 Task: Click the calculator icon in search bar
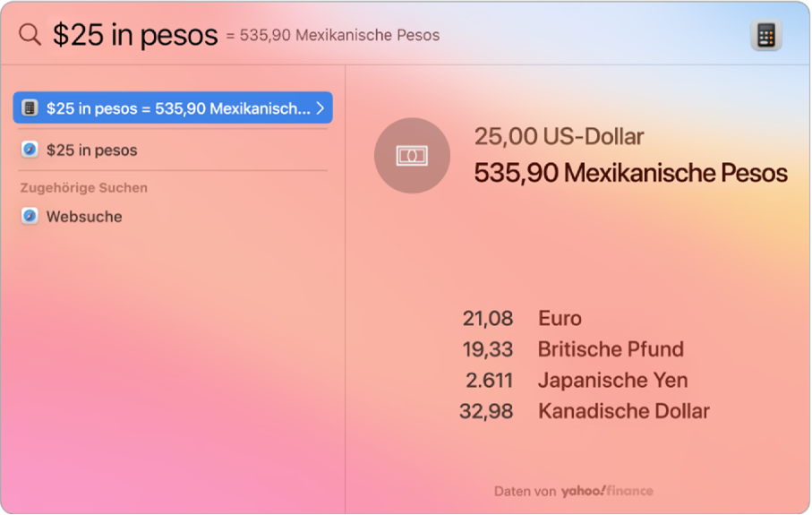point(766,35)
